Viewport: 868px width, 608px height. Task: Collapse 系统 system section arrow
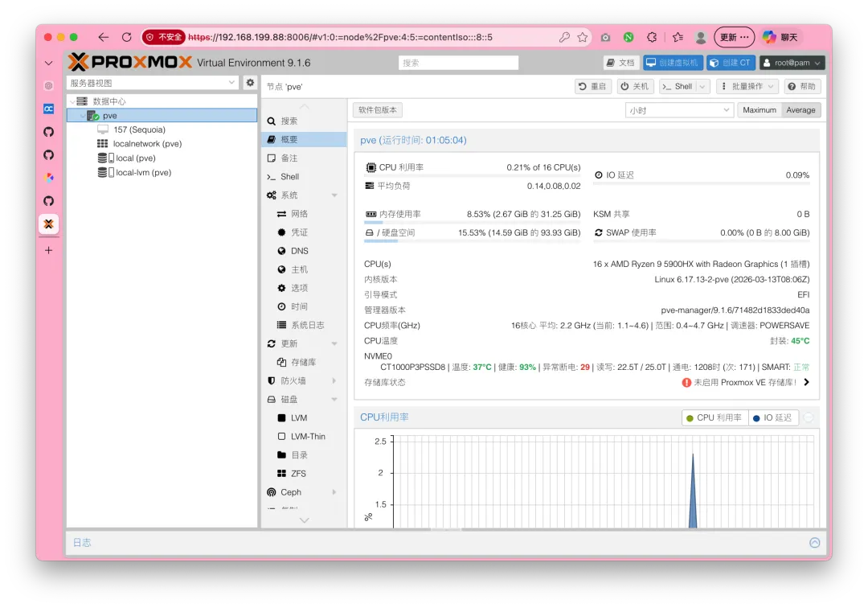coord(334,195)
